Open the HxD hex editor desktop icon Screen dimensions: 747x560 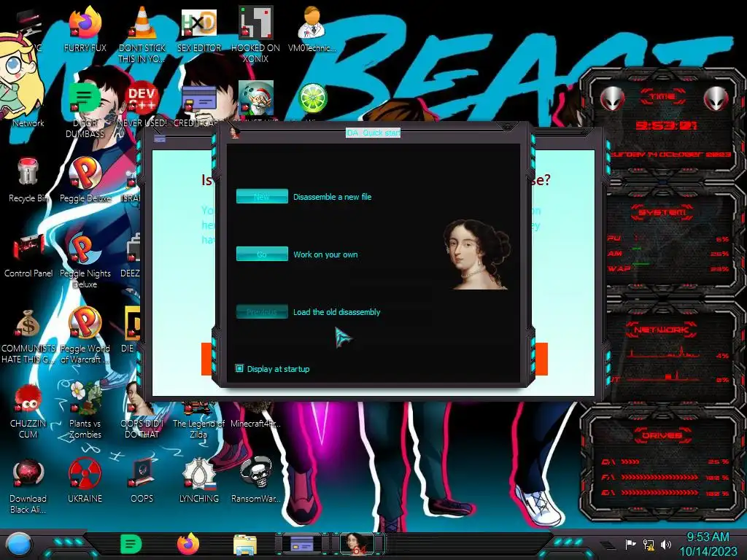pos(198,23)
